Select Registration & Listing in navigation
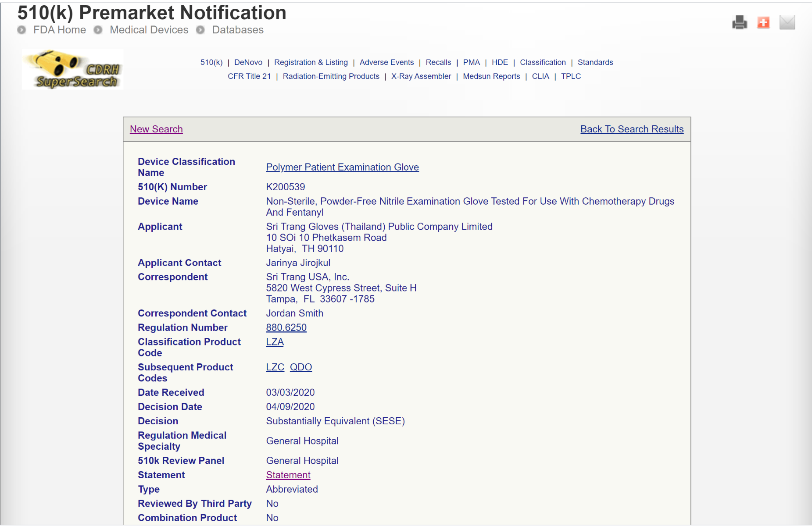812x526 pixels. [311, 62]
